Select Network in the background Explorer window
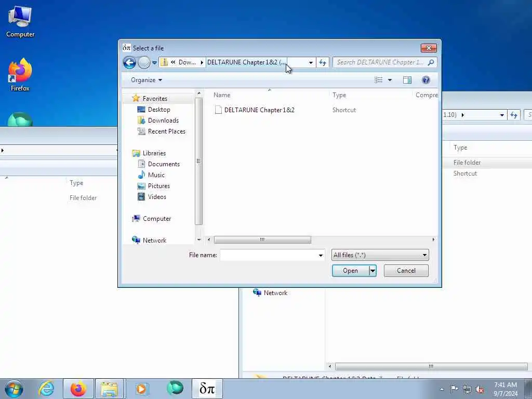532x399 pixels. point(270,293)
